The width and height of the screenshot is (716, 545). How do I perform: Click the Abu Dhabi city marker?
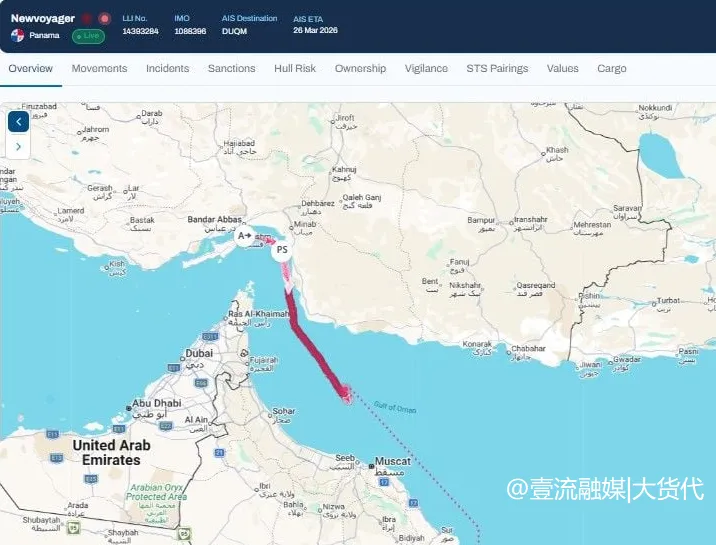[129, 408]
